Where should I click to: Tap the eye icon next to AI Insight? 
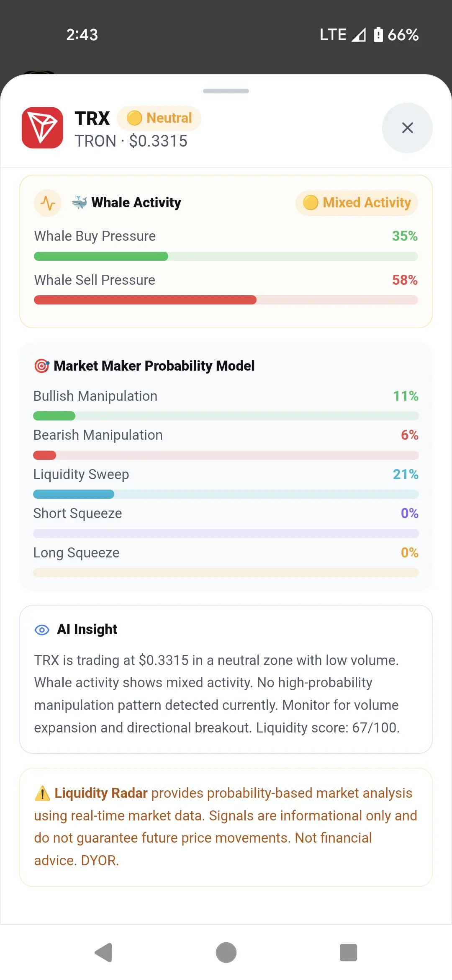(42, 630)
